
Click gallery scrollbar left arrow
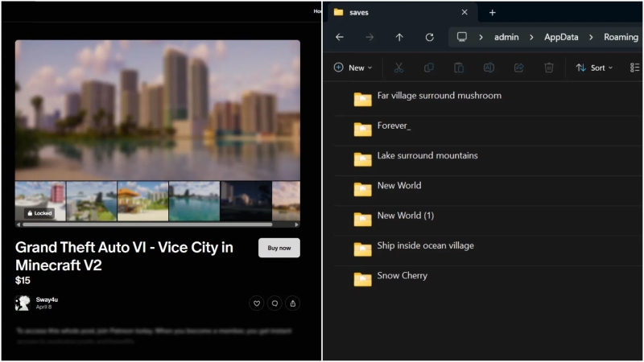18,224
